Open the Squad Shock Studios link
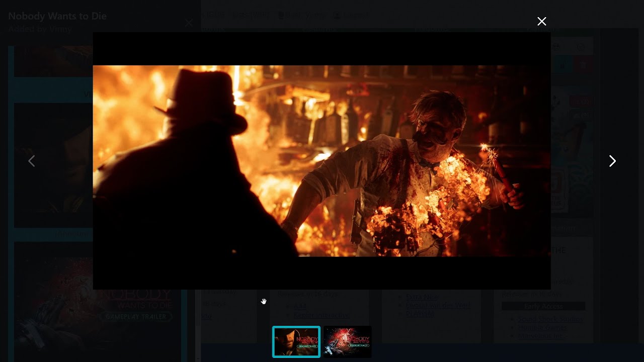The image size is (644, 362). 550,319
